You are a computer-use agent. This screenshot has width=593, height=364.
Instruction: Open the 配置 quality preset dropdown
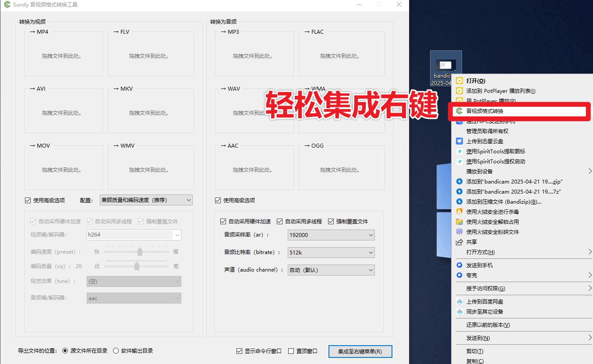(146, 200)
